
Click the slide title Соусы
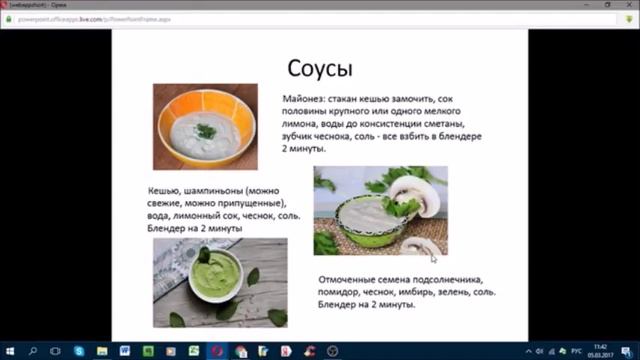pos(320,68)
